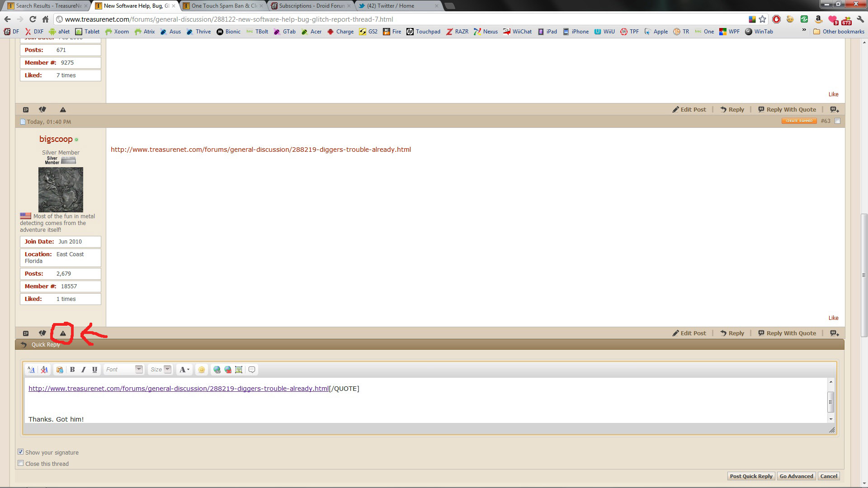Viewport: 868px width, 488px height.
Task: Open the Nexus bookmark
Action: pos(486,32)
